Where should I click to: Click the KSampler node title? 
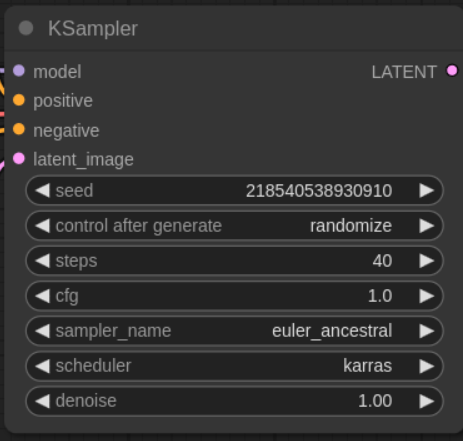[x=93, y=29]
